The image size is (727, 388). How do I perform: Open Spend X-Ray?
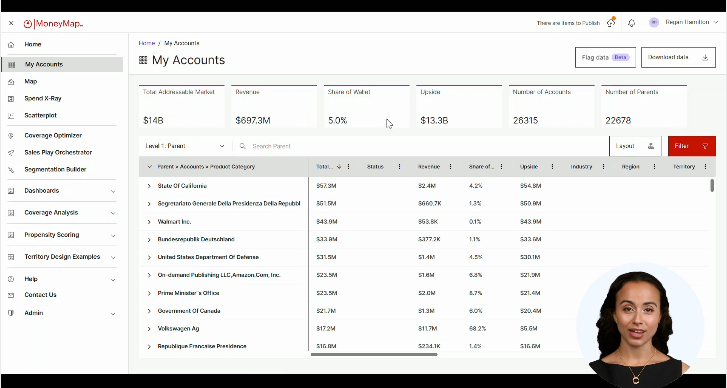click(x=43, y=99)
